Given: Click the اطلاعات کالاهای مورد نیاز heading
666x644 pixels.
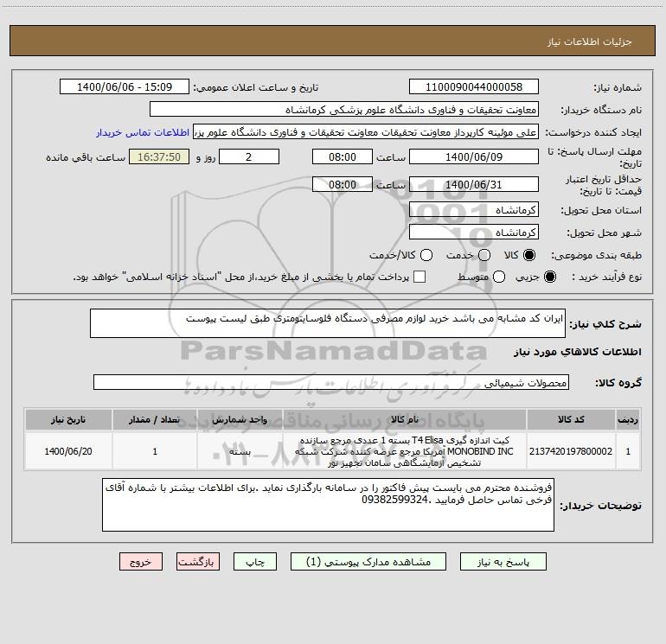Looking at the screenshot, I should pyautogui.click(x=577, y=352).
